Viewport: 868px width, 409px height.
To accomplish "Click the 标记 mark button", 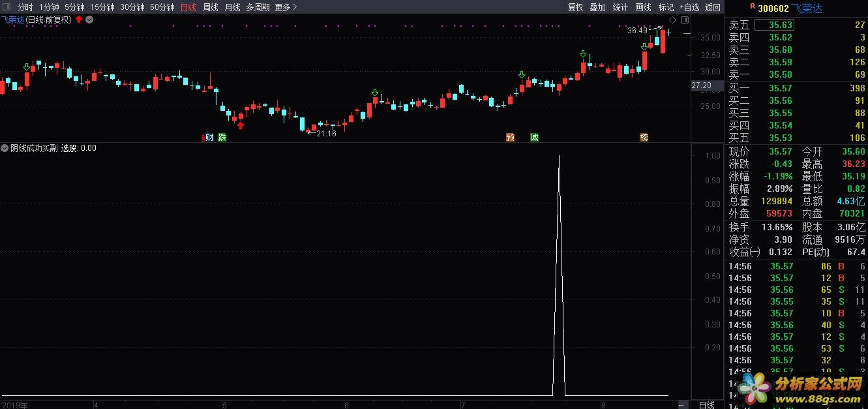I will point(666,7).
